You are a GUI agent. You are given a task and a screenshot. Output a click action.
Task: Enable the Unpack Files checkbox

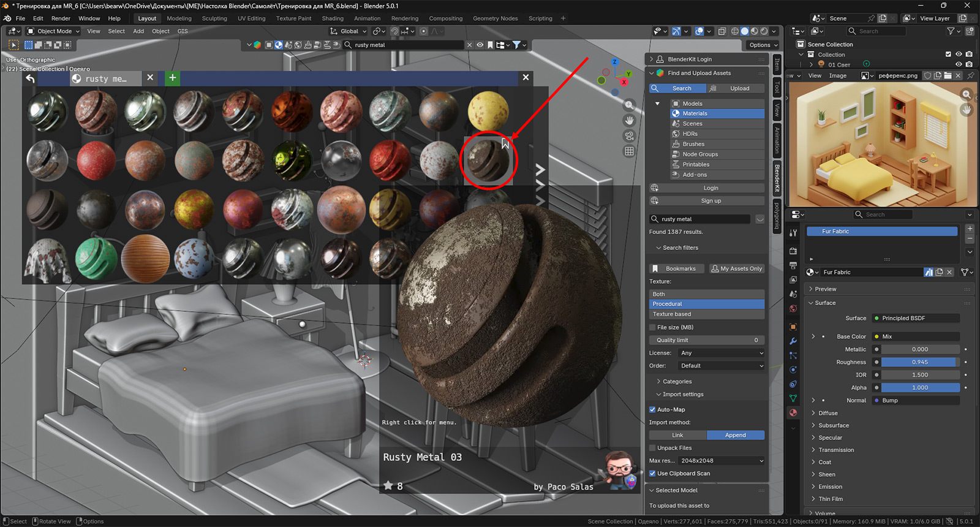[x=652, y=448]
